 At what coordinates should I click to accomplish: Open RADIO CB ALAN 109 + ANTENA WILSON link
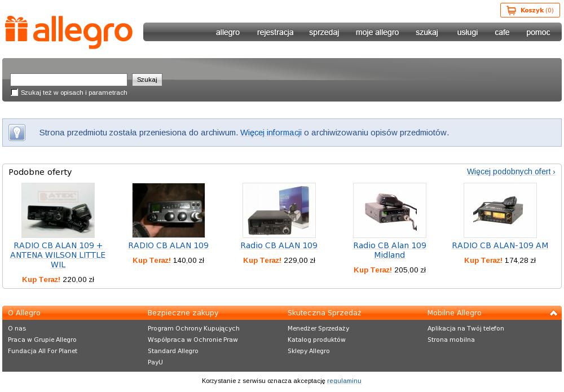point(58,255)
